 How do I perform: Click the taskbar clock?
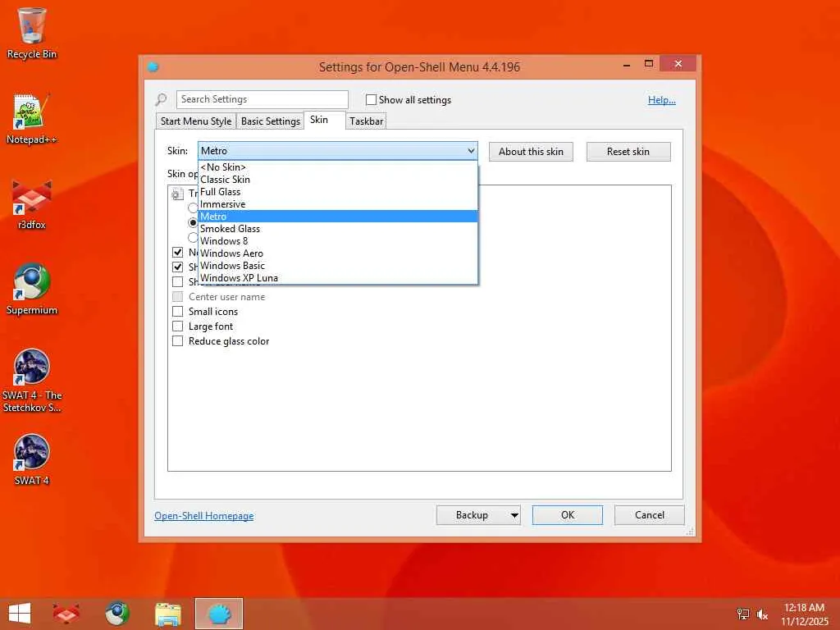coord(804,614)
